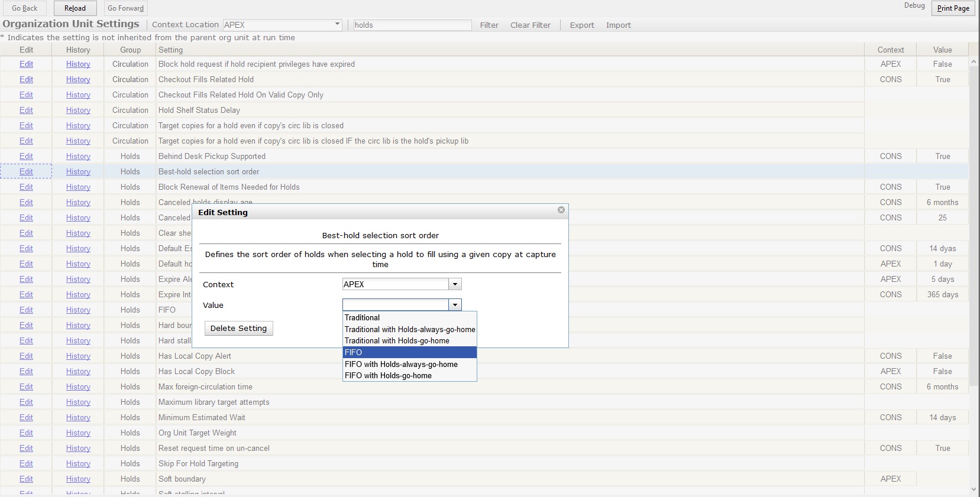This screenshot has width=980, height=497.
Task: Open the Context Location dropdown arrow
Action: tap(337, 24)
